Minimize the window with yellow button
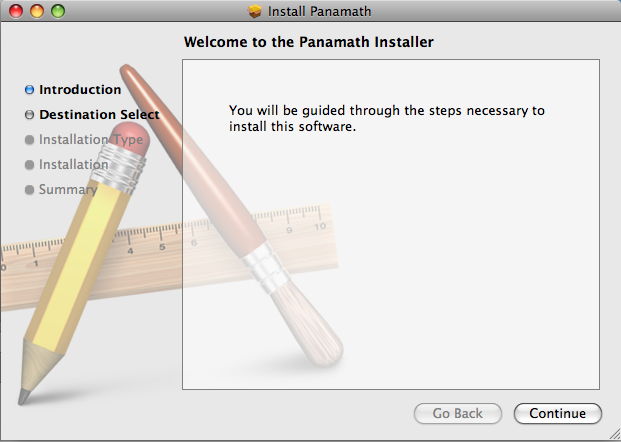Image resolution: width=621 pixels, height=442 pixels. click(37, 11)
